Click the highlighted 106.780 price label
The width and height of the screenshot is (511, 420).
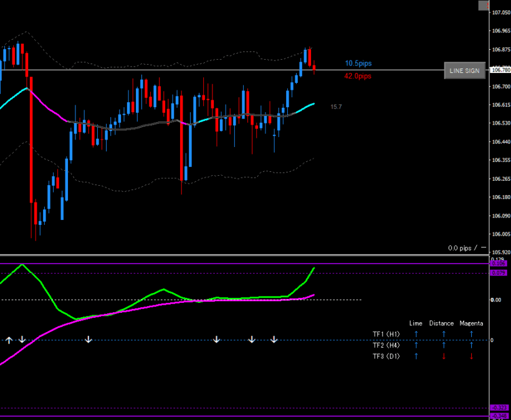[x=500, y=70]
